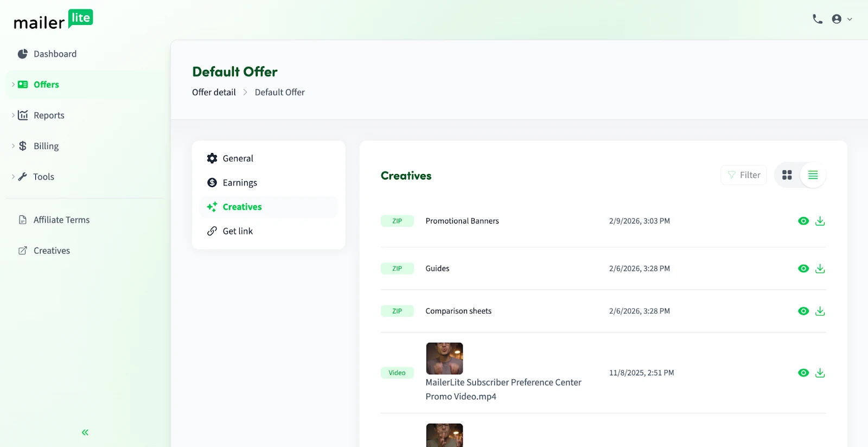This screenshot has height=447, width=868.
Task: Click the Promo Video thumbnail
Action: pos(444,359)
